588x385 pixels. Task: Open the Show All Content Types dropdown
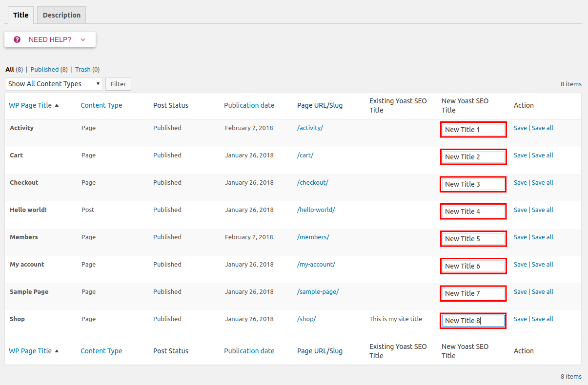point(54,84)
